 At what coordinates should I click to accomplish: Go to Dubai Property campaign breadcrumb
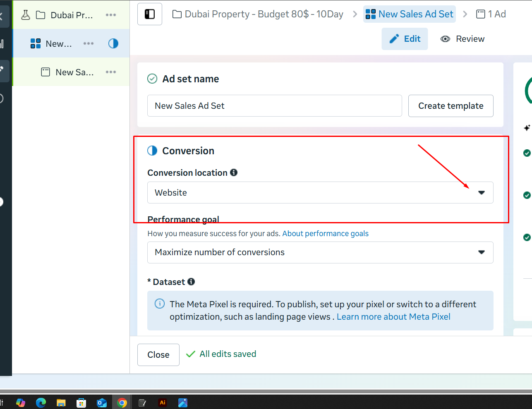pyautogui.click(x=258, y=14)
